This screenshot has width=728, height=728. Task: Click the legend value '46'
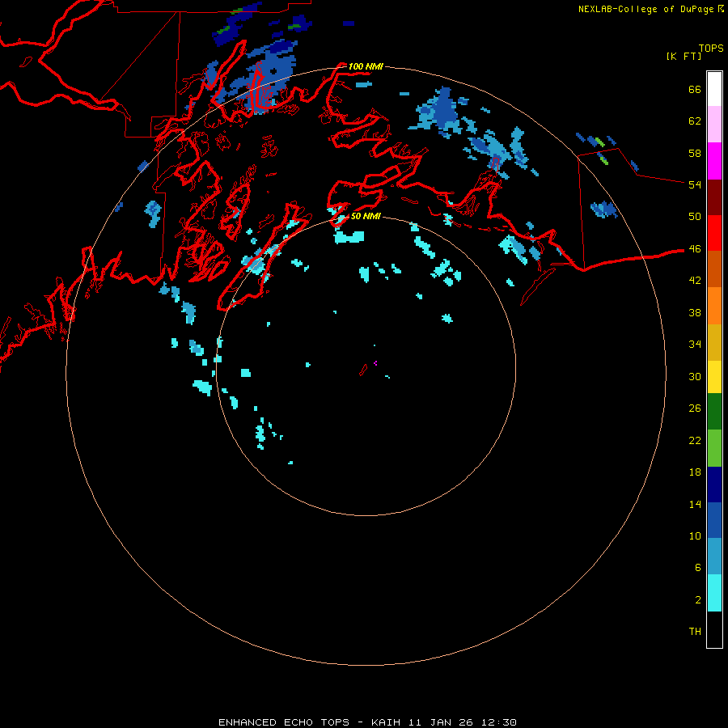point(695,249)
